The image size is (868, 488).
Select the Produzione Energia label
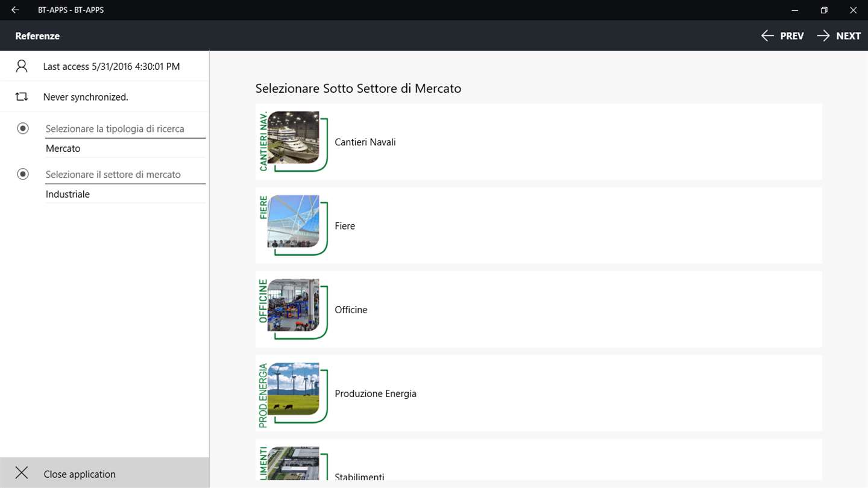(376, 393)
